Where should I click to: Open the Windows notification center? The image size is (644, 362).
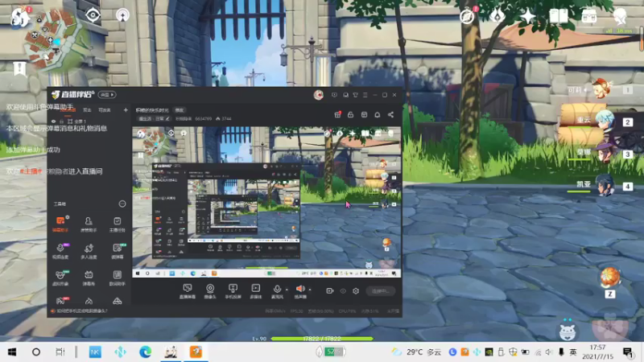tap(627, 352)
